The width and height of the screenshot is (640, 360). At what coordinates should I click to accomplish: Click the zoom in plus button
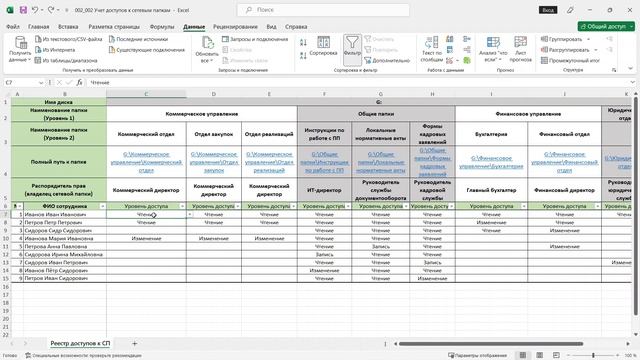(x=617, y=356)
